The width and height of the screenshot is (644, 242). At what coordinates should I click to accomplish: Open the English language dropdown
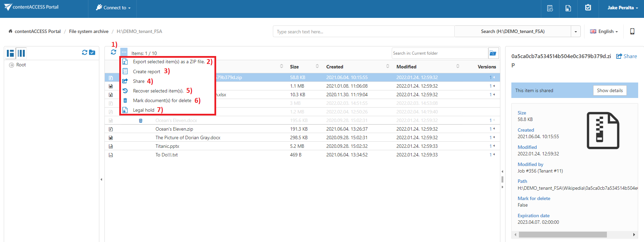coord(604,31)
